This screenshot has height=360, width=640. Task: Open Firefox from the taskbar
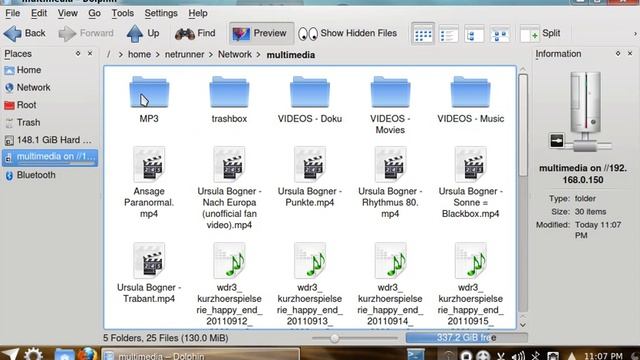pyautogui.click(x=87, y=355)
